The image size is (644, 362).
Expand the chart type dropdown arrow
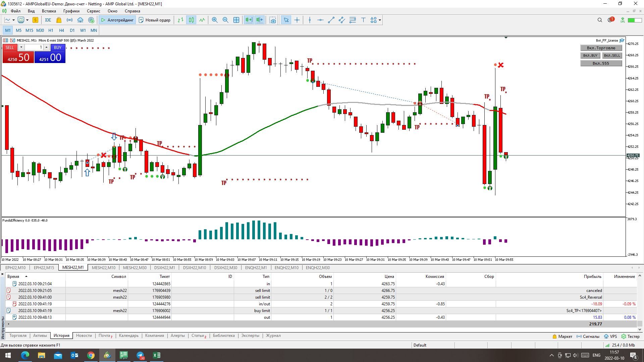tap(13, 20)
